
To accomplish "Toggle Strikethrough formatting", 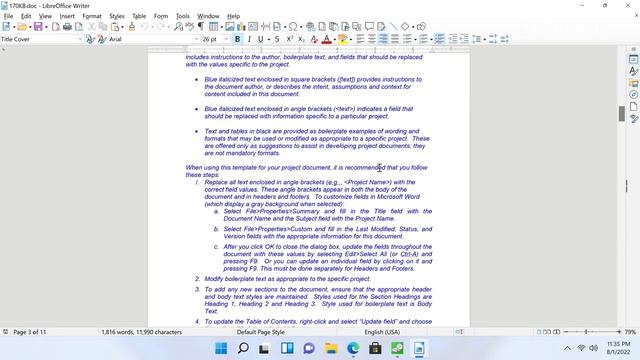I will [277, 39].
